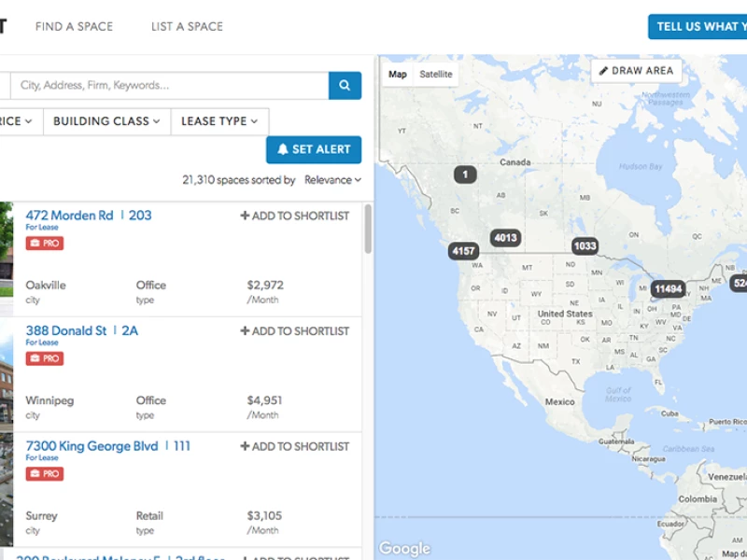This screenshot has width=747, height=560.
Task: Open the Relevance sort dropdown
Action: [x=332, y=180]
